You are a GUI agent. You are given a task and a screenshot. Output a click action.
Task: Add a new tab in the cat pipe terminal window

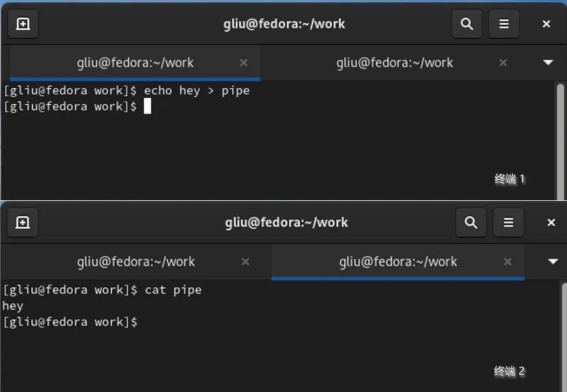point(23,223)
